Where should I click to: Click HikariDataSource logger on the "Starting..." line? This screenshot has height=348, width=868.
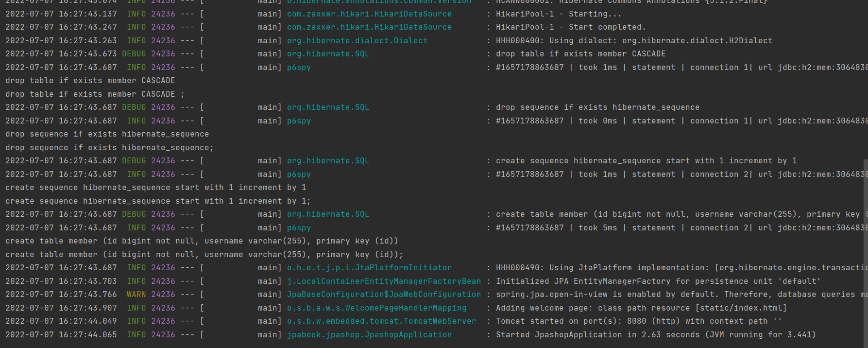coord(369,14)
